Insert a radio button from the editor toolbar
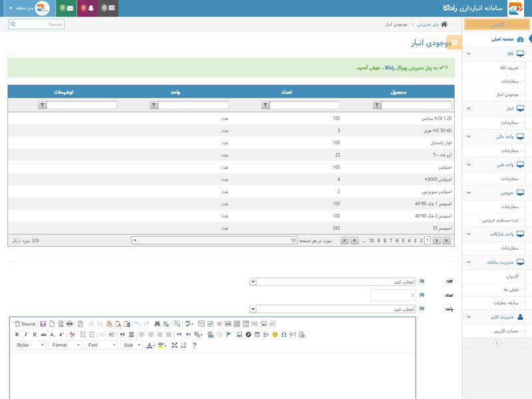532x399 pixels. [219, 324]
